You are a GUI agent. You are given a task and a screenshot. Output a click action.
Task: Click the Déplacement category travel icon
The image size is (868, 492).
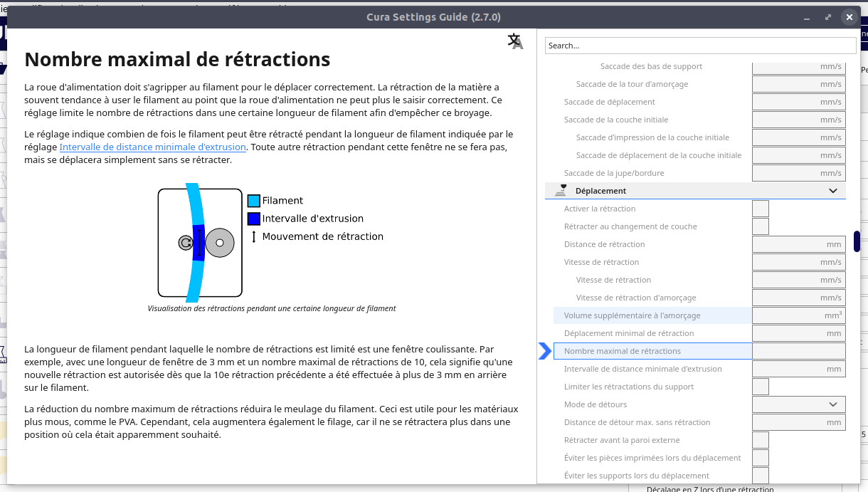pos(563,190)
